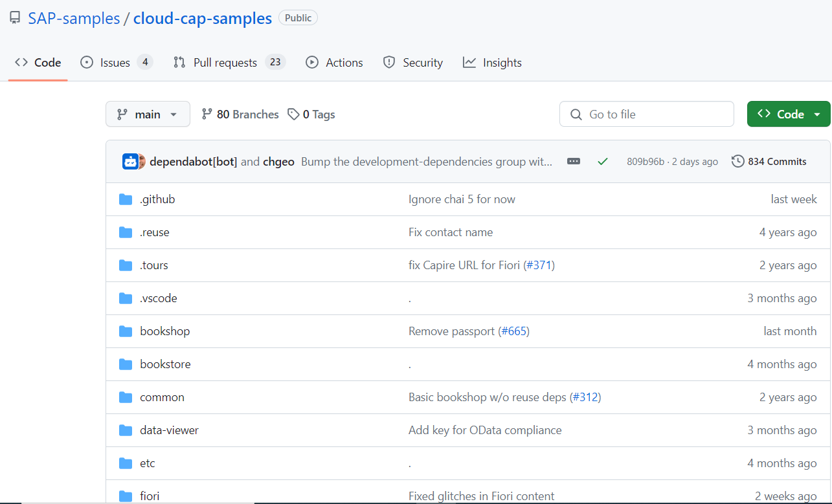This screenshot has width=832, height=504.
Task: Open the 'fix Capire URL for Fiori' commit
Action: click(x=464, y=265)
